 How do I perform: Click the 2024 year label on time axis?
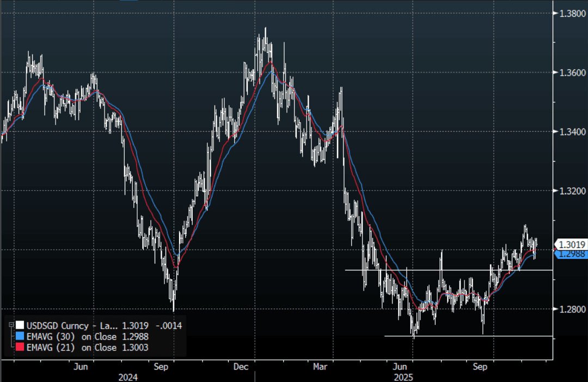click(x=127, y=377)
